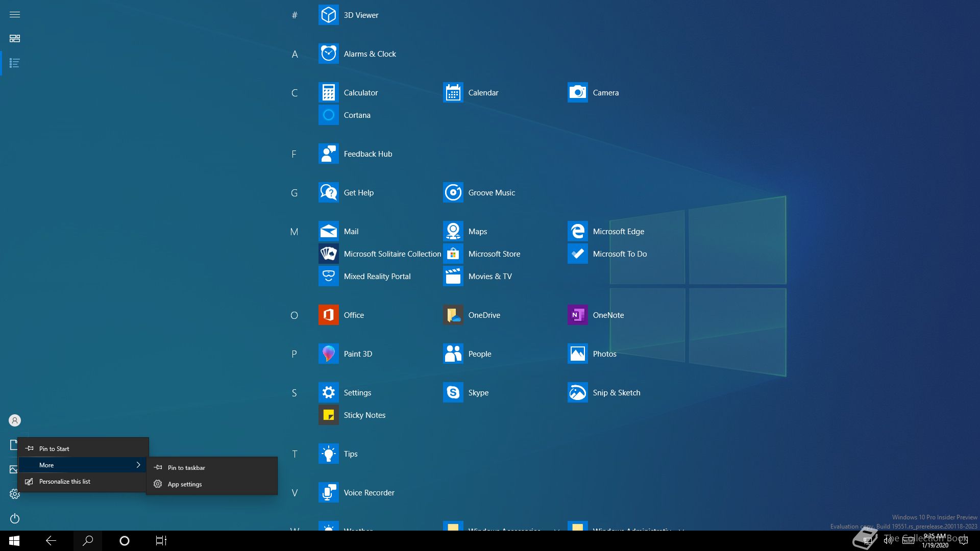Launch the Photos app icon
This screenshot has height=551, width=980.
(x=577, y=354)
